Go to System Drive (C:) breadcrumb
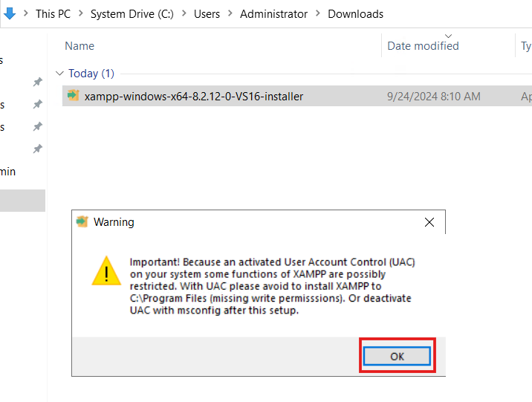Screen dimensions: 532x402 pyautogui.click(x=132, y=14)
